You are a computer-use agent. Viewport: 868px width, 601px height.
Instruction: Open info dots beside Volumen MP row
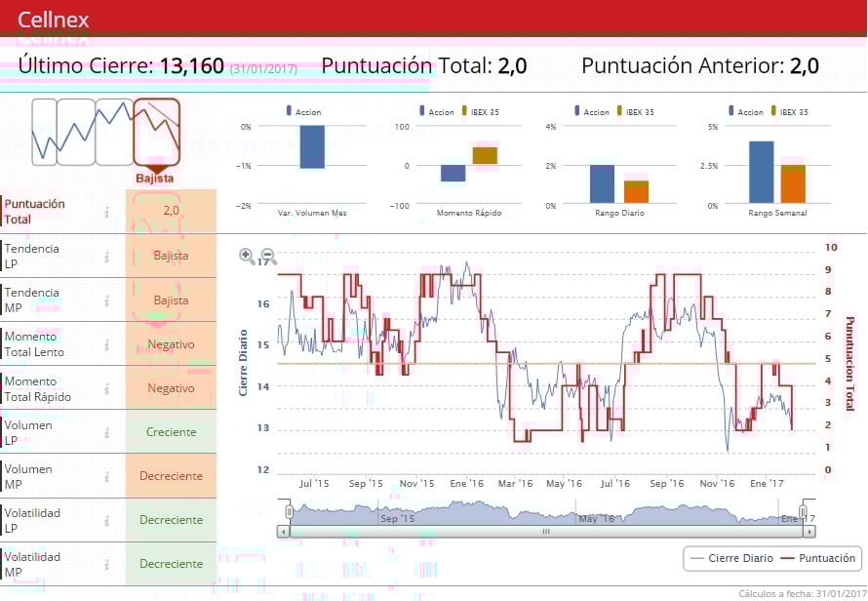point(107,476)
